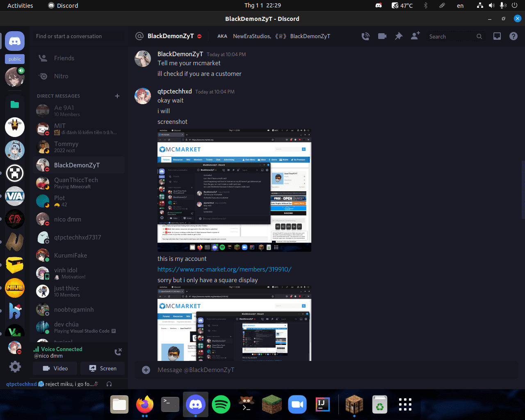Open the server with the active speaker badge
This screenshot has height=420, width=525.
tap(15, 77)
